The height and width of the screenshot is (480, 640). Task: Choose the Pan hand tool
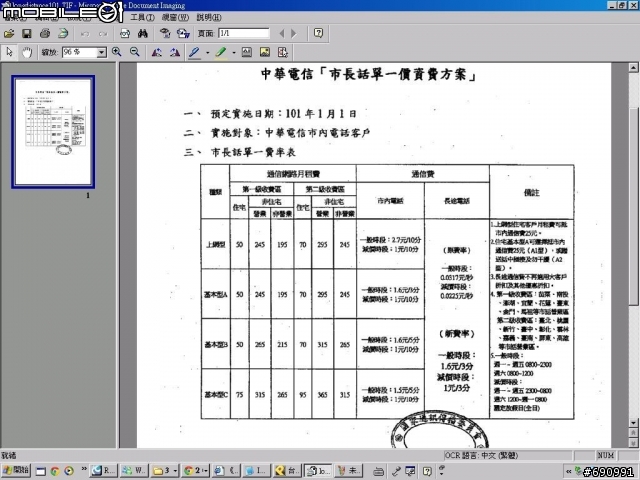point(27,52)
